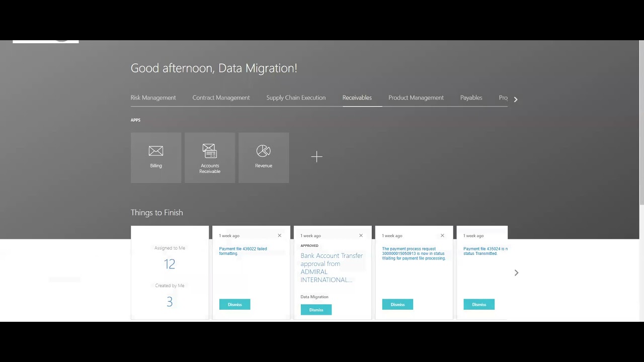Image resolution: width=644 pixels, height=362 pixels.
Task: Switch to Payables tab
Action: tap(471, 98)
